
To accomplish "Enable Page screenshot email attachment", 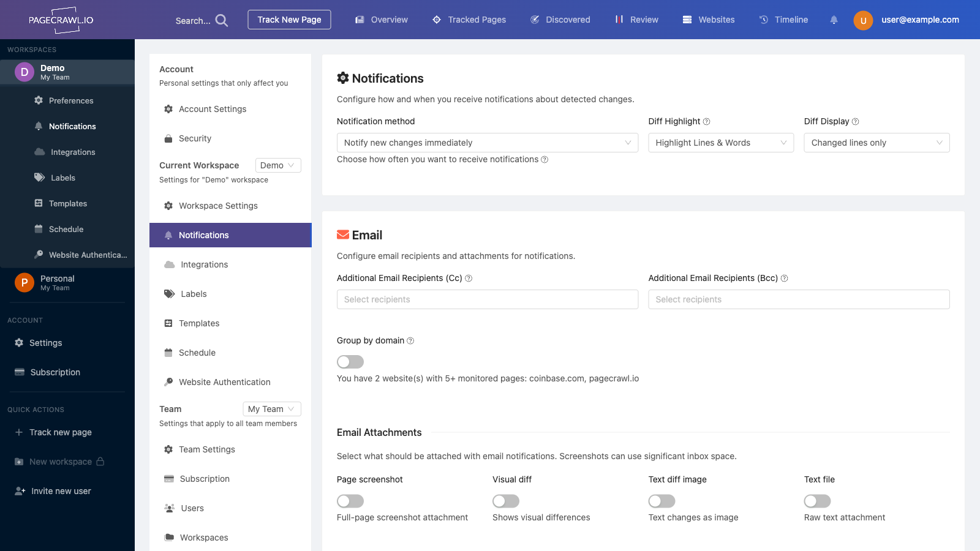I will point(350,501).
